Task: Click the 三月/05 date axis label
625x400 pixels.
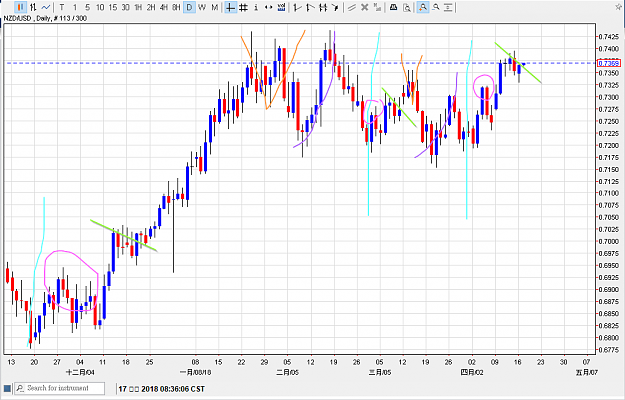Action: (x=379, y=373)
